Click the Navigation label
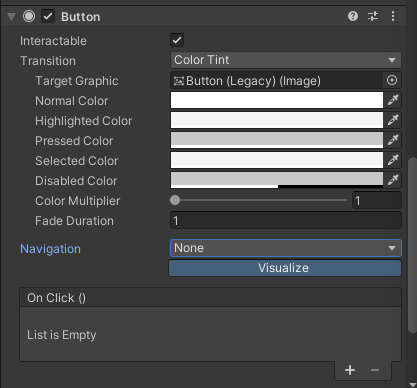417x388 pixels. (50, 249)
